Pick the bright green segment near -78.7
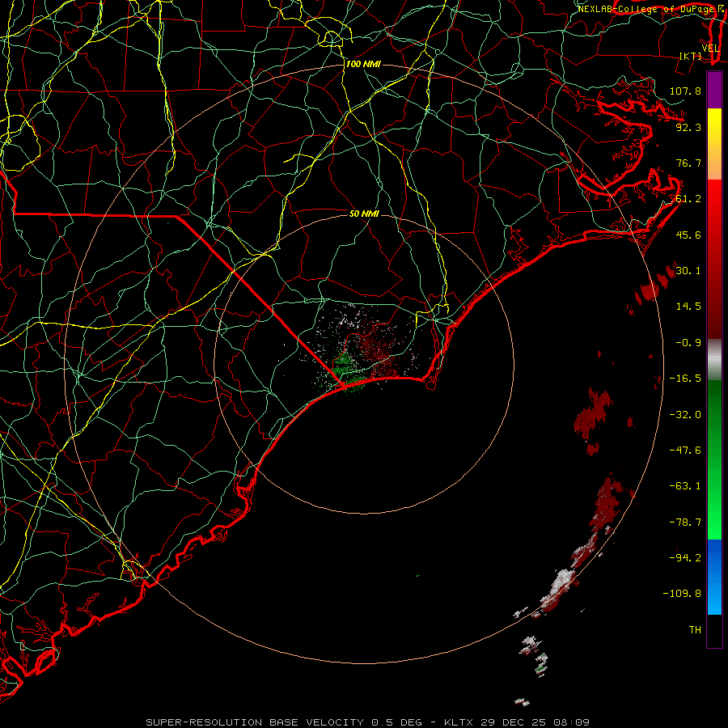This screenshot has height=728, width=728. pyautogui.click(x=714, y=523)
